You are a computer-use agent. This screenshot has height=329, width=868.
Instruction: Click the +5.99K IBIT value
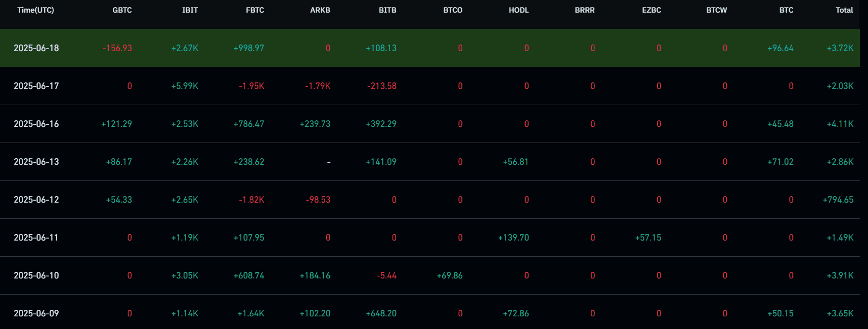185,86
